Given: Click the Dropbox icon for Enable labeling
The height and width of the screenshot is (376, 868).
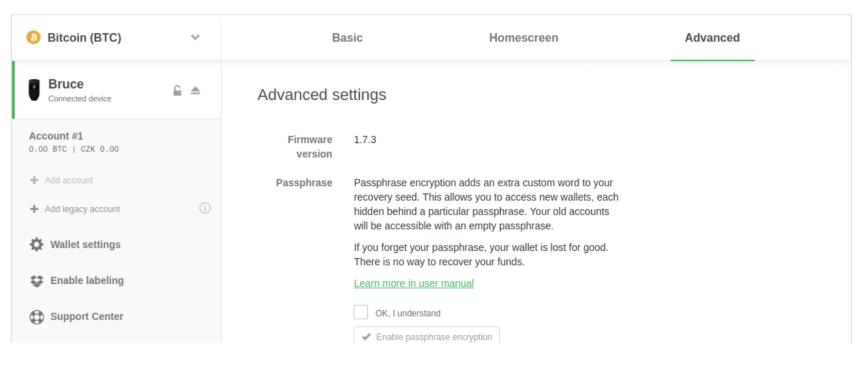Looking at the screenshot, I should (x=37, y=281).
